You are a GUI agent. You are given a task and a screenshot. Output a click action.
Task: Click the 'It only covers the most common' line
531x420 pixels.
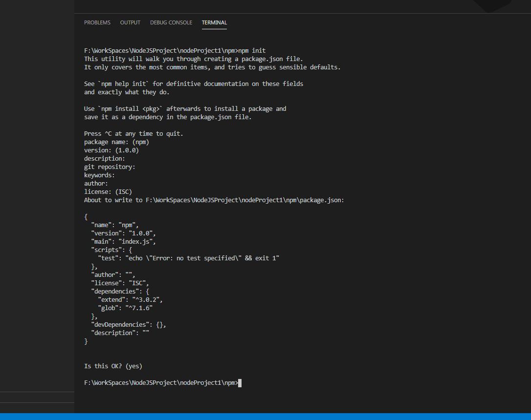coord(212,67)
